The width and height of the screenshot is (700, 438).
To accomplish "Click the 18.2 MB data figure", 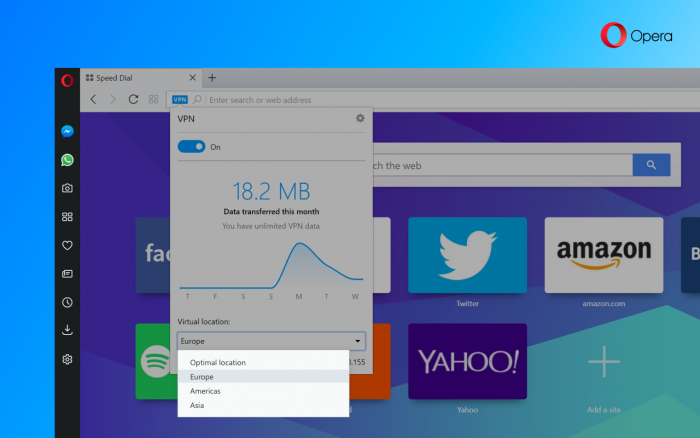I will [271, 191].
